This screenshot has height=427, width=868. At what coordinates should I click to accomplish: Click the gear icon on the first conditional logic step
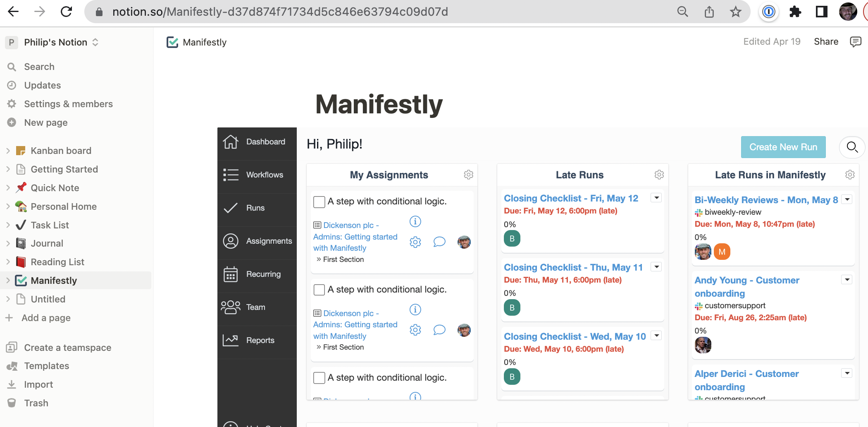tap(415, 242)
